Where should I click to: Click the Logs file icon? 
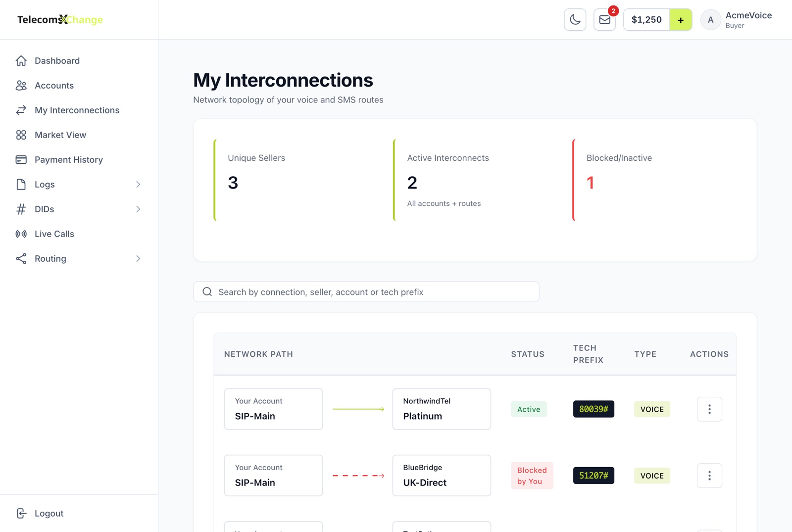[x=21, y=184]
